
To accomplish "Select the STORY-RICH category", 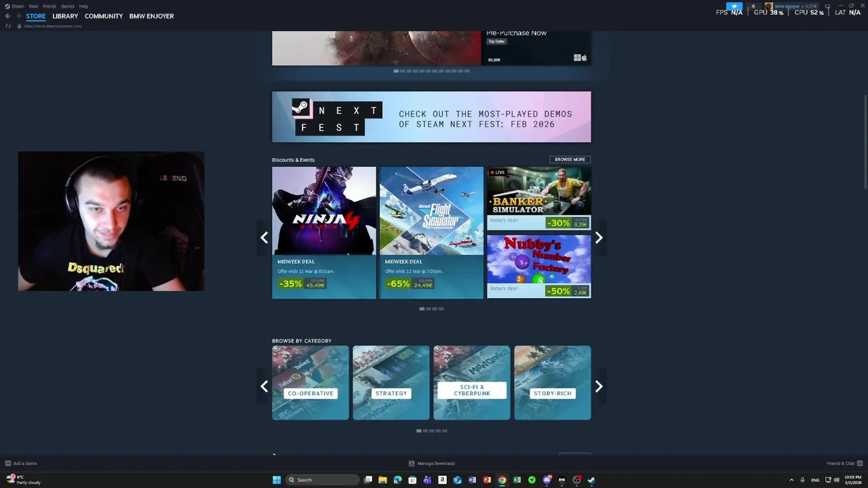I will tap(553, 383).
